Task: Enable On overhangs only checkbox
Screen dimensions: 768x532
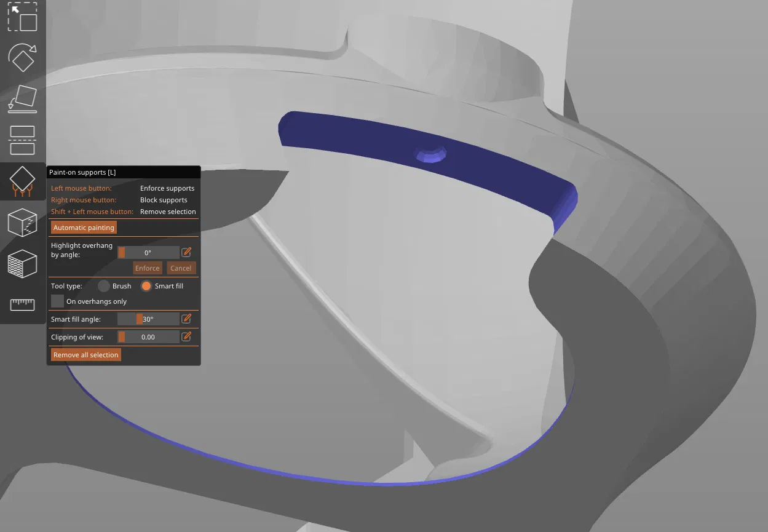Action: [57, 301]
